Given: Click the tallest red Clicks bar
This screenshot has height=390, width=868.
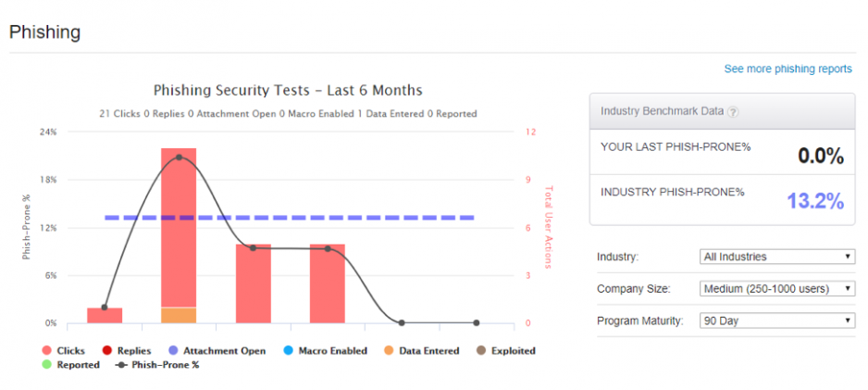Looking at the screenshot, I should 179,227.
